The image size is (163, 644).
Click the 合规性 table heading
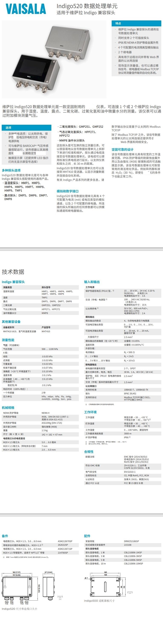89,451
